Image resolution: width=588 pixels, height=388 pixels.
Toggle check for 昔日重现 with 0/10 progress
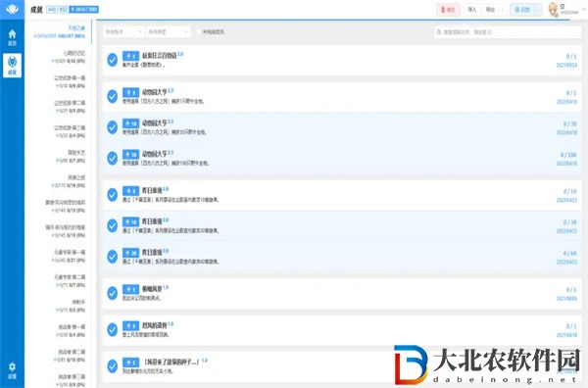112,195
